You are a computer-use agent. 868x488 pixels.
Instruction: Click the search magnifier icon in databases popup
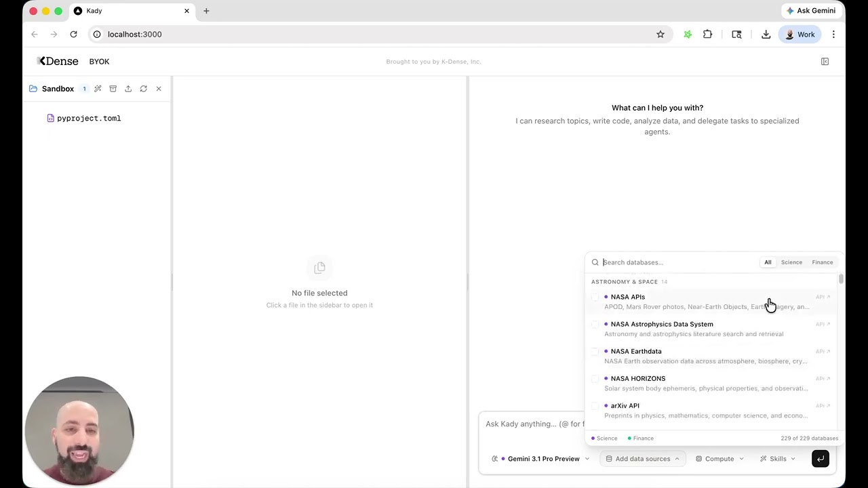point(595,262)
